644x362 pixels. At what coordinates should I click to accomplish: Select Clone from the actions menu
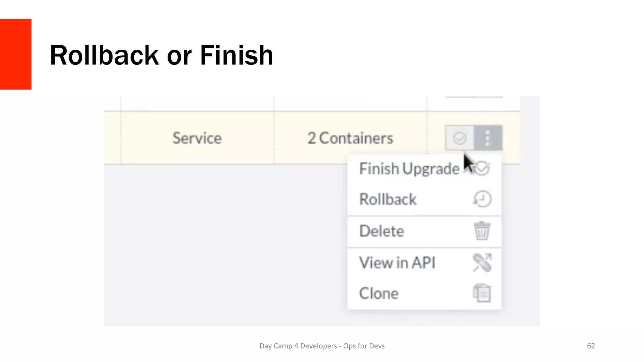click(379, 293)
